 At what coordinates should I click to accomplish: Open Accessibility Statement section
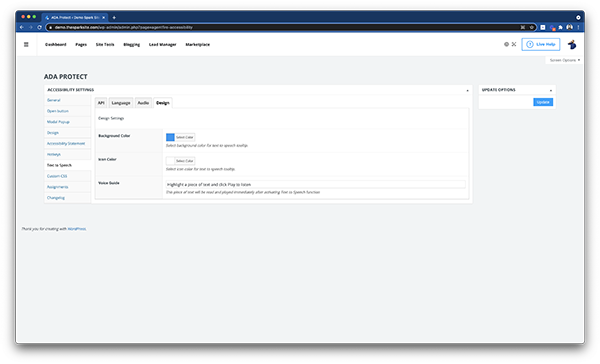(x=67, y=144)
